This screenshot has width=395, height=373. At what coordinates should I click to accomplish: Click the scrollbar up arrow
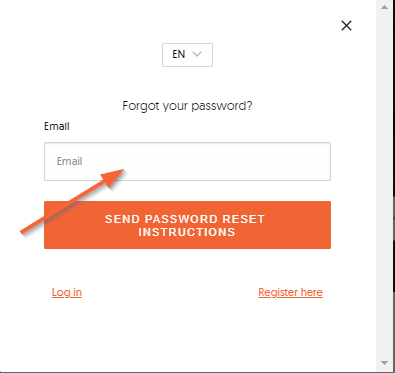[x=384, y=7]
